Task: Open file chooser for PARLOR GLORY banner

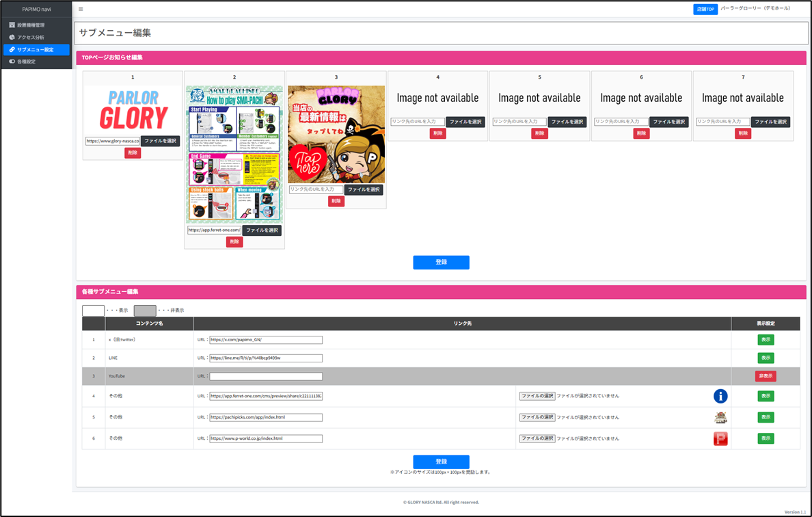Action: (x=160, y=141)
